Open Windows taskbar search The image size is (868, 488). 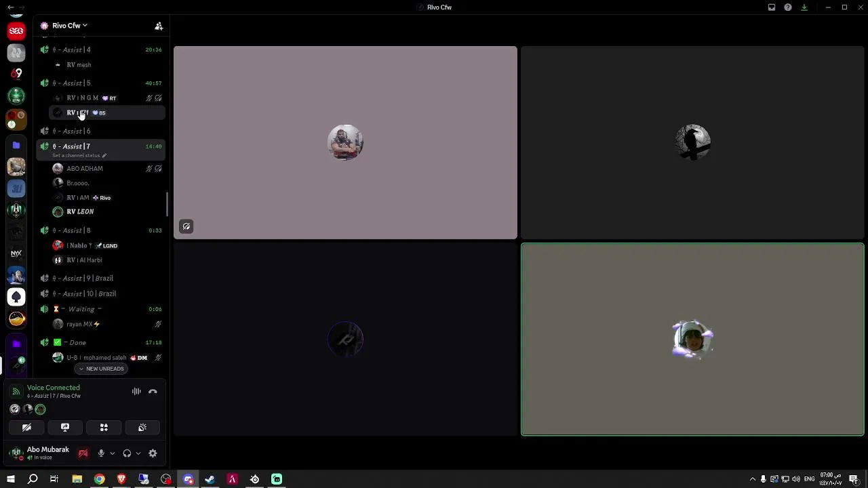point(33,479)
